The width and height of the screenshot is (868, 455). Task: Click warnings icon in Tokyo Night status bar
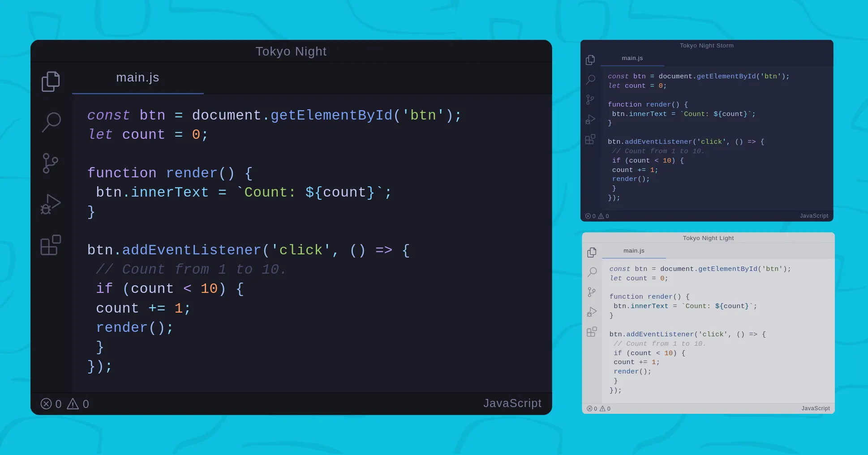pyautogui.click(x=73, y=404)
